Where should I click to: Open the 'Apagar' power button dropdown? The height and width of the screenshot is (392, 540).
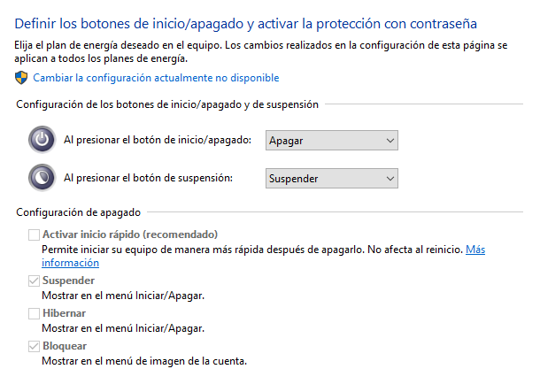click(332, 141)
